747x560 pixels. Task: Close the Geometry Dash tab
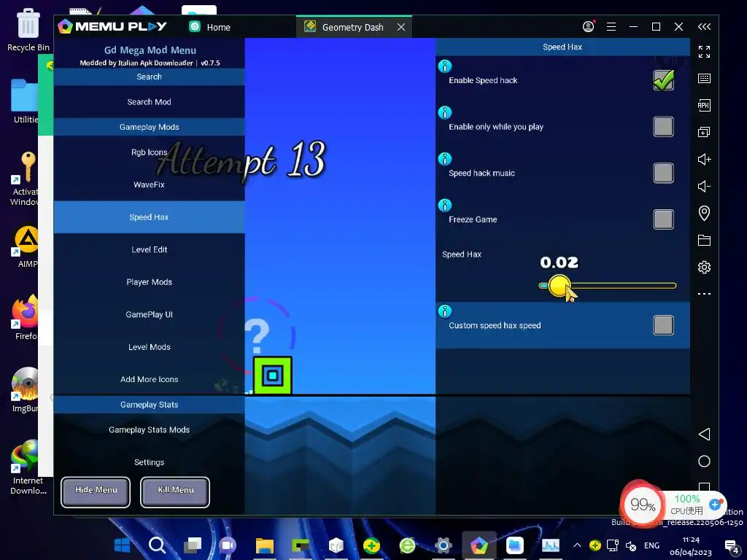[x=401, y=27]
